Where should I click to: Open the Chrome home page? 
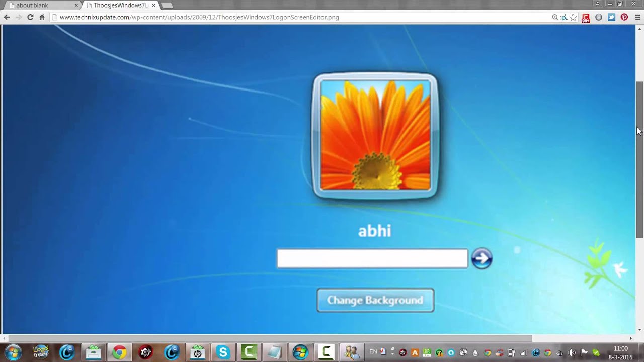pos(42,17)
